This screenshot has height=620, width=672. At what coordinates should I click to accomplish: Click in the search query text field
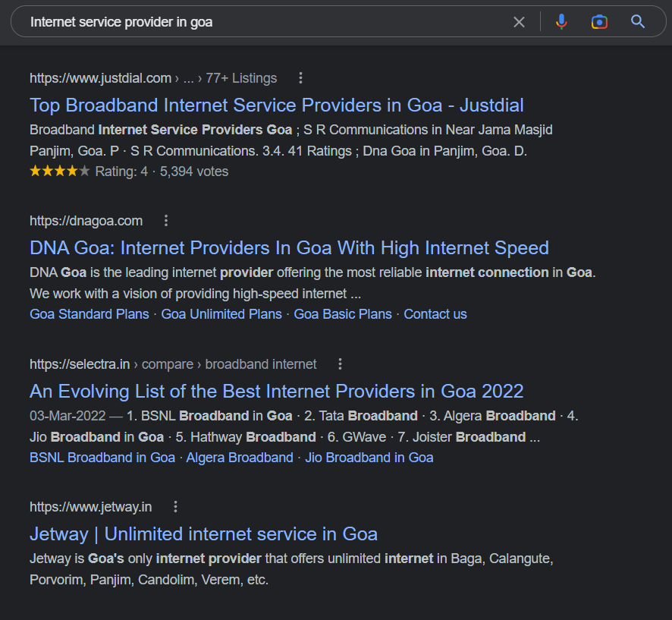click(265, 22)
